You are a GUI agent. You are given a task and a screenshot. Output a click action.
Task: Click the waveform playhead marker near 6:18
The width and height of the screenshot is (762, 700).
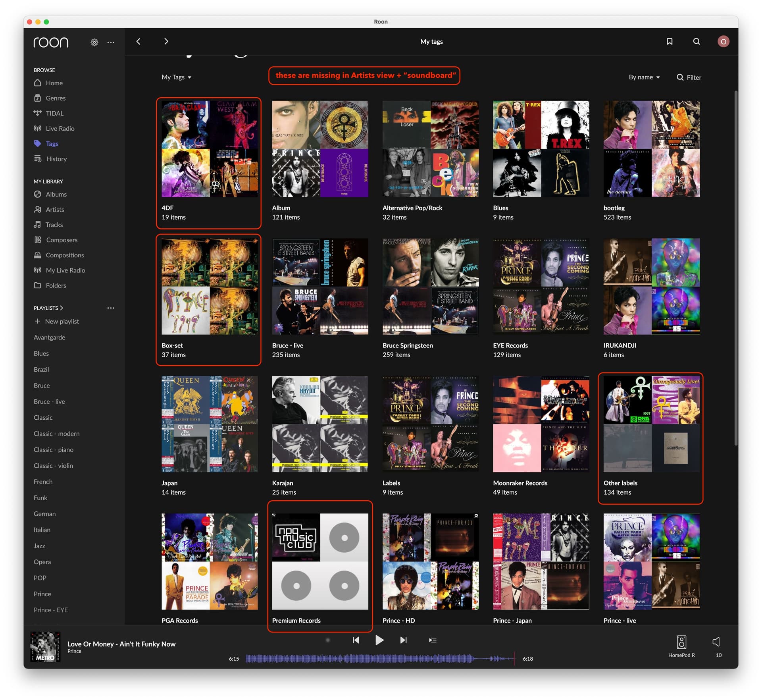(x=514, y=658)
